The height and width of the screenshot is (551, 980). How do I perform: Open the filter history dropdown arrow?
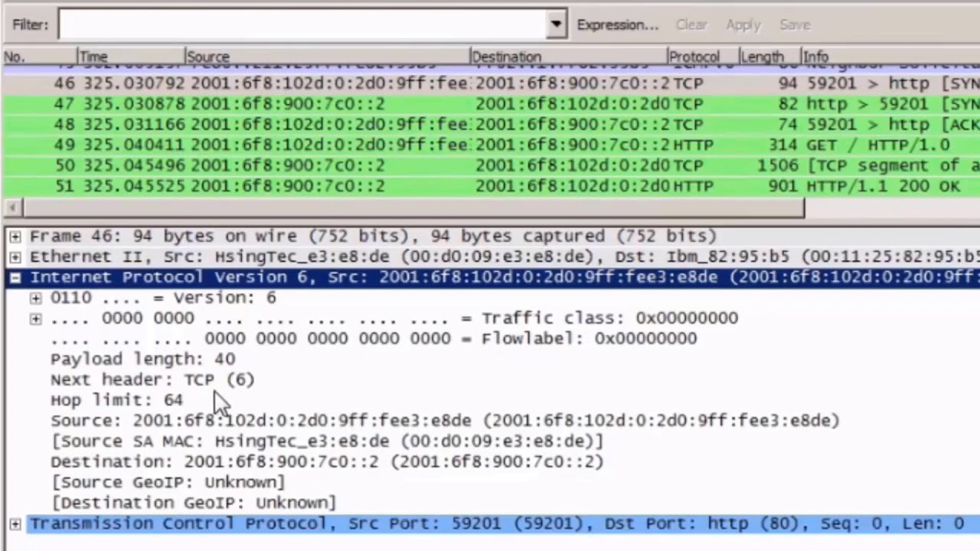tap(557, 24)
